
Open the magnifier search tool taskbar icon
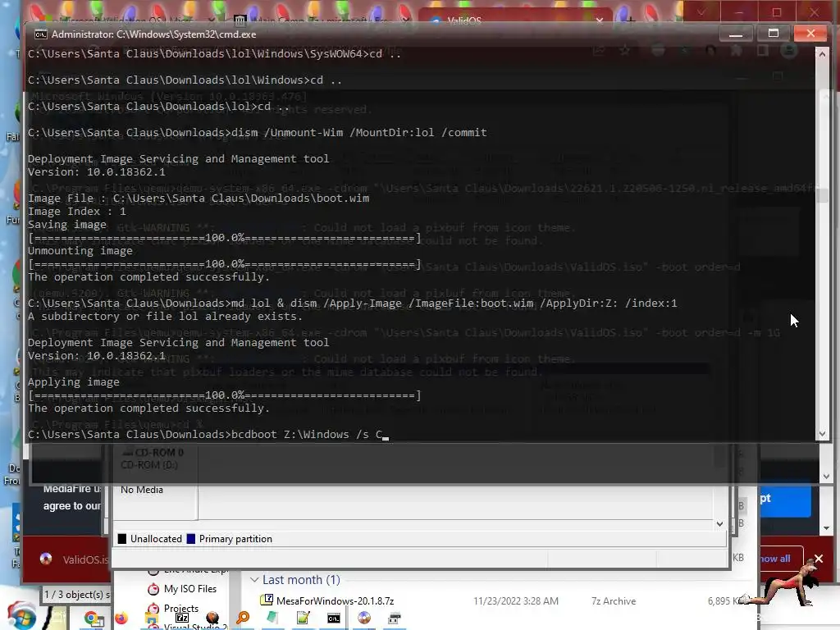click(x=243, y=619)
